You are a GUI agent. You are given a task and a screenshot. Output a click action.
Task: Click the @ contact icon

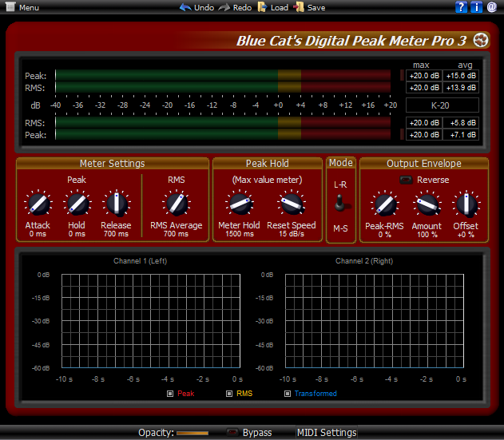(x=492, y=7)
